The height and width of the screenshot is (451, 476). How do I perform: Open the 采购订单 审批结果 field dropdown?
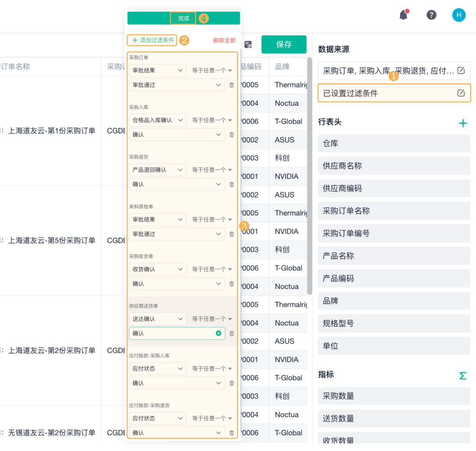(x=157, y=70)
